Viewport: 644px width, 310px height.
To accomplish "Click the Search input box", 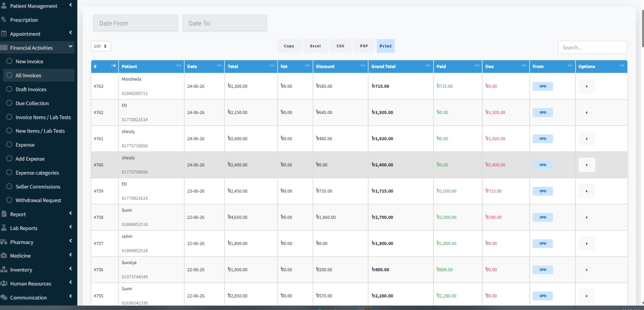I will [x=592, y=47].
